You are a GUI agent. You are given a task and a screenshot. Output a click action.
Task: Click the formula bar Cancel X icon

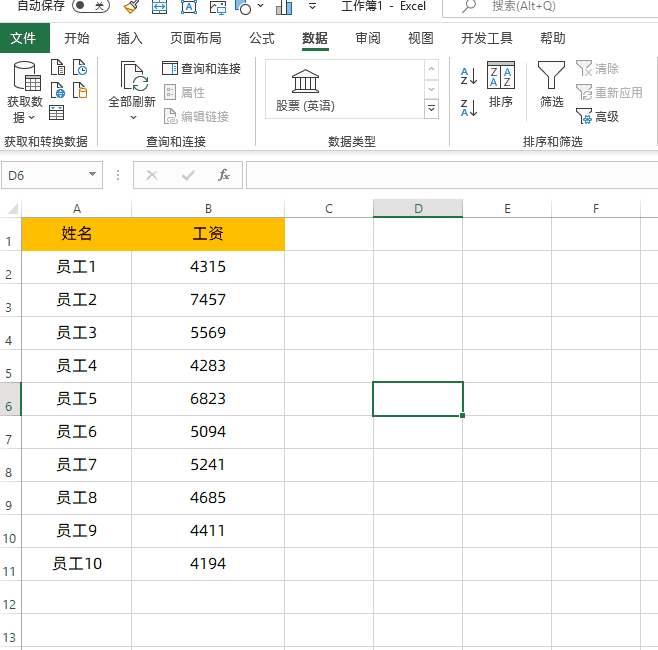[152, 175]
